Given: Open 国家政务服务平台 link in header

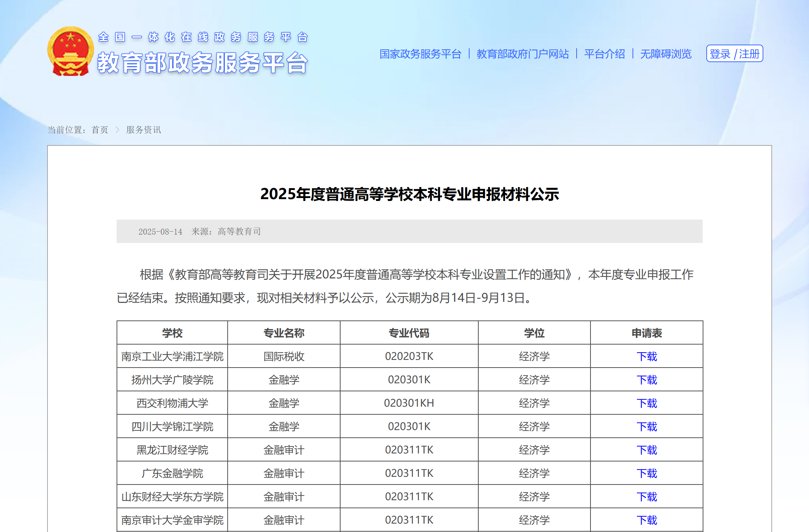Looking at the screenshot, I should coord(420,54).
